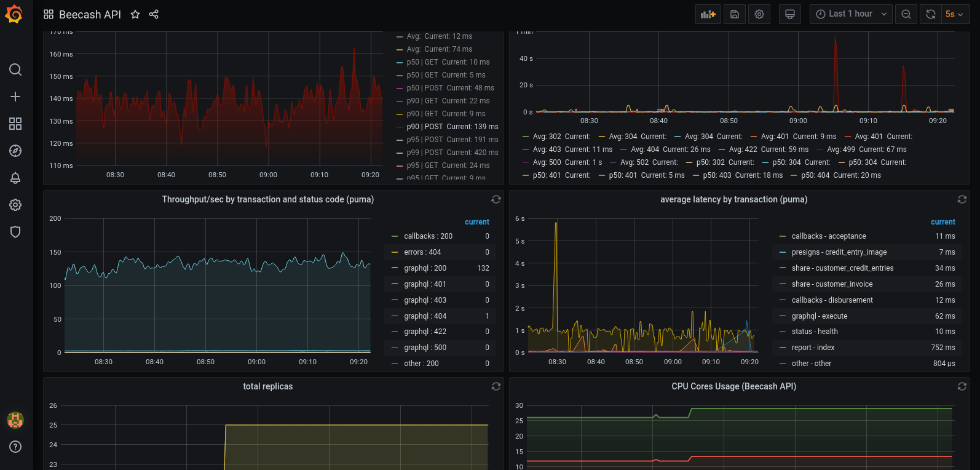Open the Last 1 hour time picker
The height and width of the screenshot is (470, 980).
pyautogui.click(x=852, y=14)
